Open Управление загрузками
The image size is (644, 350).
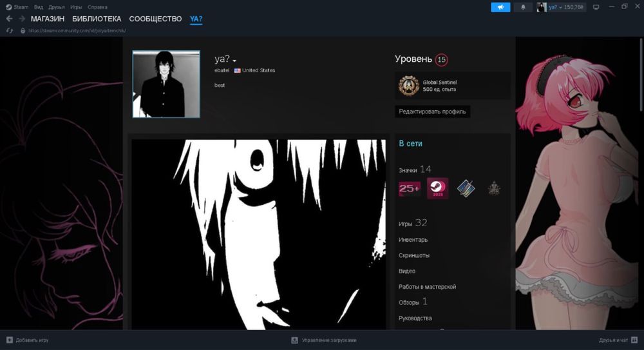pyautogui.click(x=329, y=340)
